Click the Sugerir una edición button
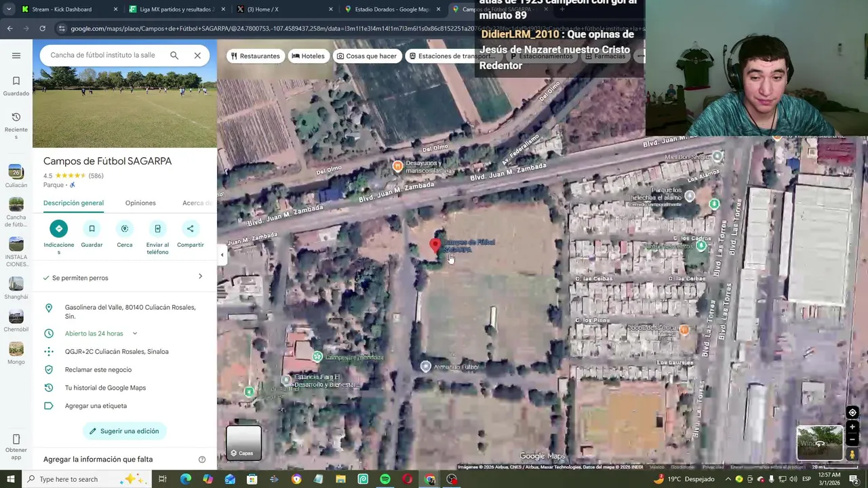This screenshot has width=868, height=488. click(125, 431)
